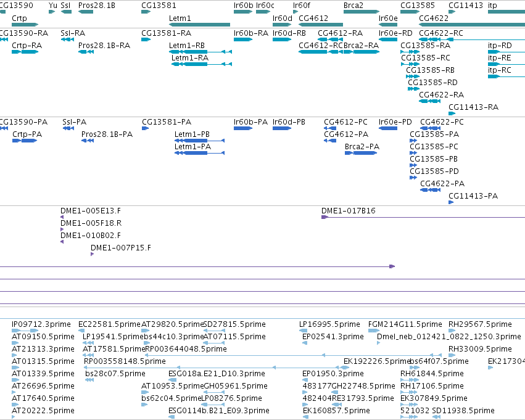The image size is (525, 420).
Task: Open the 'CG4622-RA' transcript label
Action: (442, 95)
